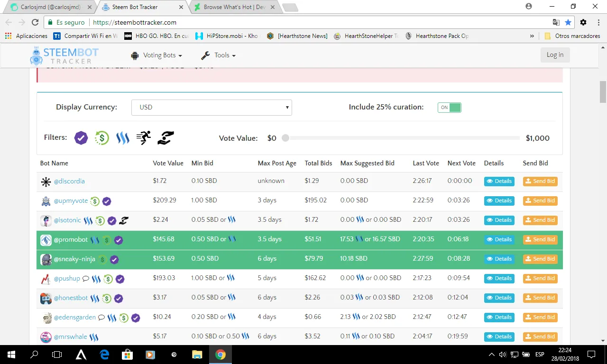Click the verified badge beside @edensgarden
Viewport: 607px width, 364px height.
coord(136,318)
